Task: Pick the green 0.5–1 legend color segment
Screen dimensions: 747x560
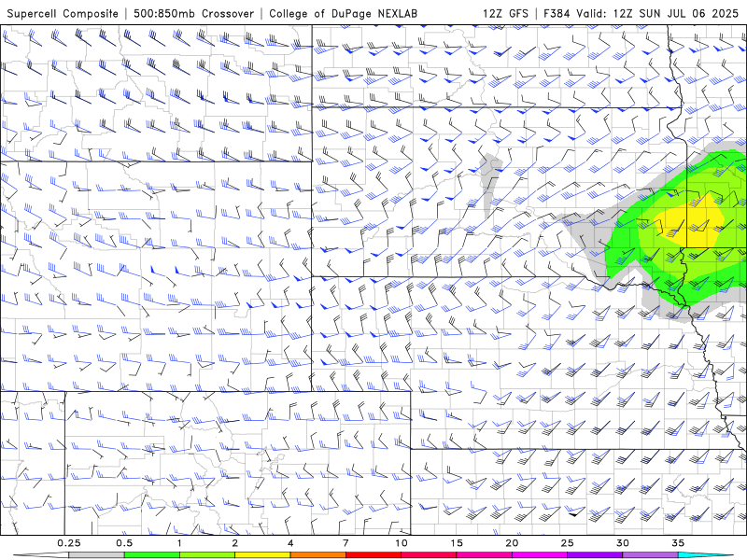Action: 151,555
